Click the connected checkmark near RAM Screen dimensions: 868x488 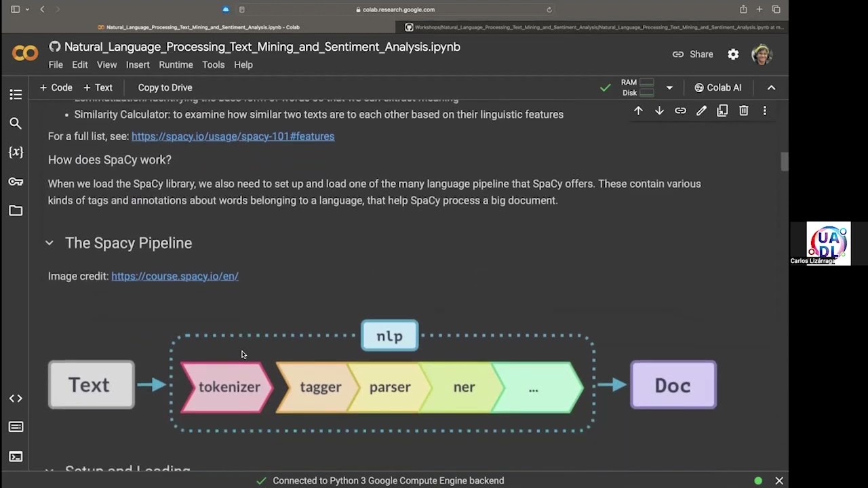[x=605, y=87]
